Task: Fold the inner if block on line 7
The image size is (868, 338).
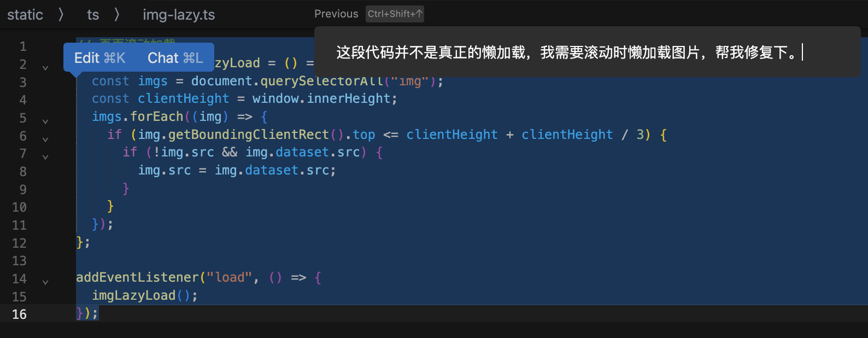Action: (45, 157)
